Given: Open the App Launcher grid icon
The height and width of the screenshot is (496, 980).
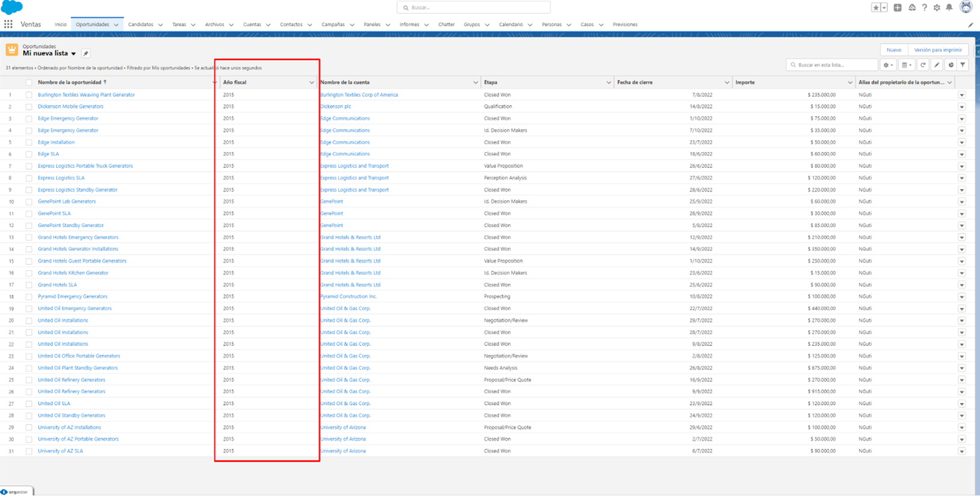Looking at the screenshot, I should tap(8, 25).
